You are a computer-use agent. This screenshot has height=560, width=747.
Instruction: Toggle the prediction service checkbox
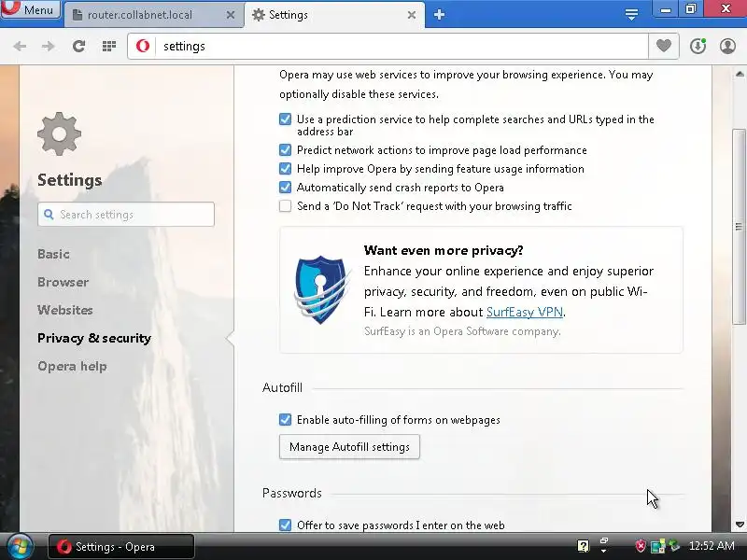pyautogui.click(x=286, y=119)
